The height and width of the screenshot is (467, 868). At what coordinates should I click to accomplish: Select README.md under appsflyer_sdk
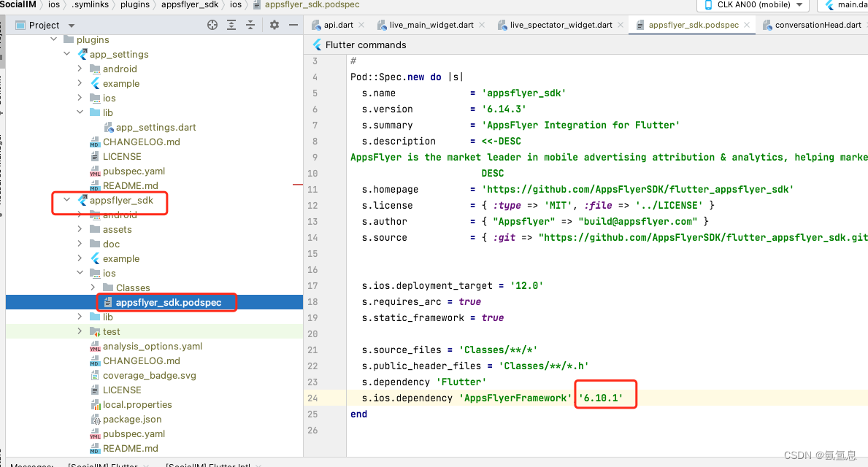[130, 448]
